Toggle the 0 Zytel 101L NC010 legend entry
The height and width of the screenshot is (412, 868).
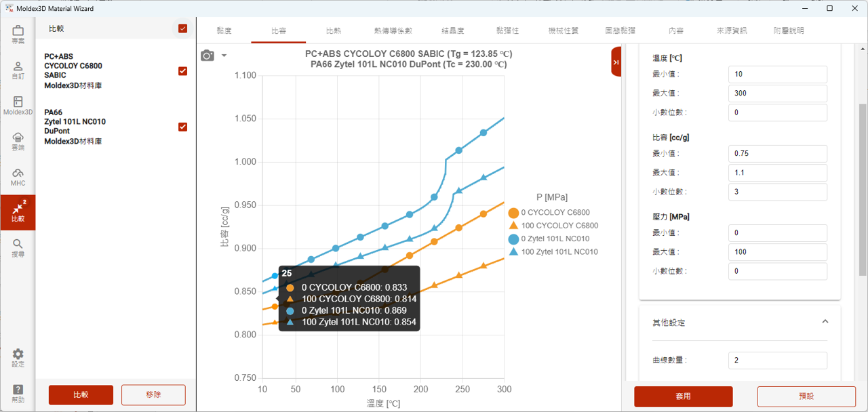click(x=550, y=239)
